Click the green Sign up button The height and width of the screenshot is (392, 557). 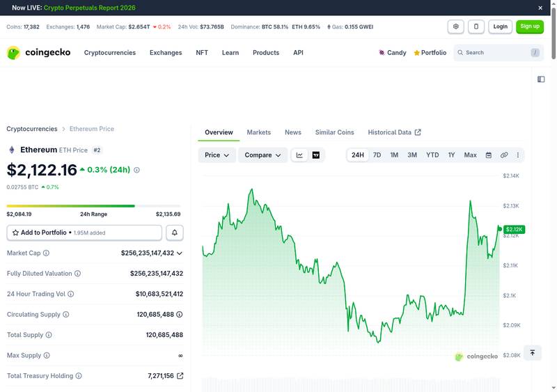click(530, 26)
